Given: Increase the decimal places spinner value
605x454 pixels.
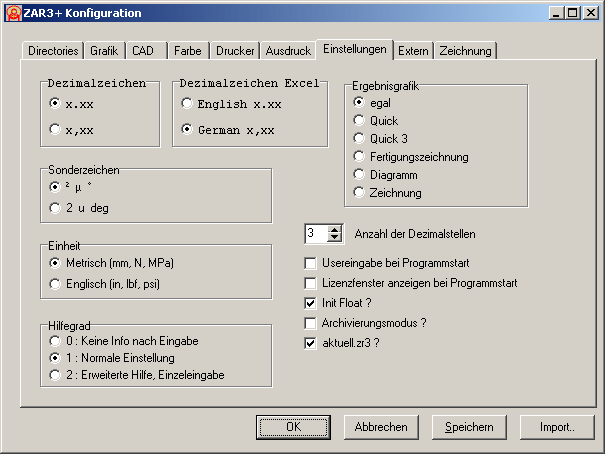Looking at the screenshot, I should pos(336,228).
